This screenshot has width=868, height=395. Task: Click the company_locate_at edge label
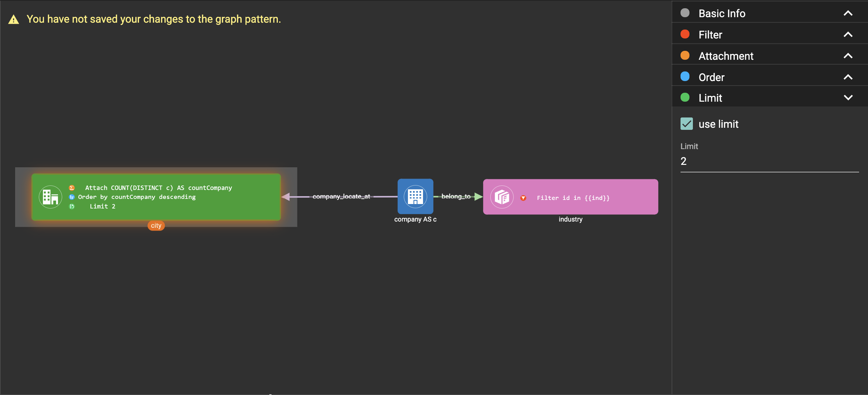point(341,196)
